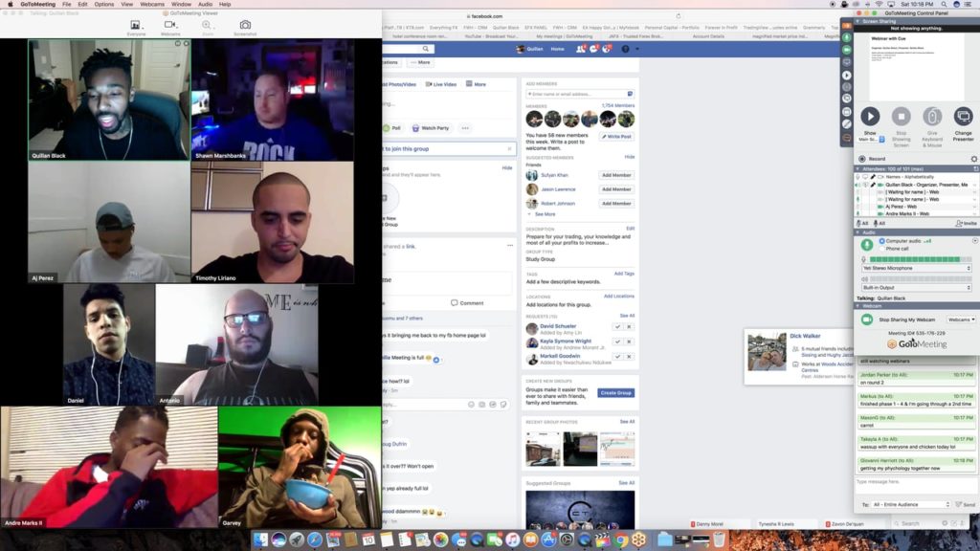Open the All - Entire Audience recipient dropdown
The width and height of the screenshot is (980, 551).
pos(911,504)
